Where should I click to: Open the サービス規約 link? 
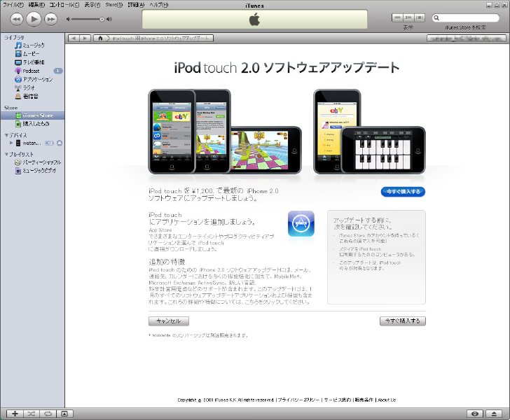pos(337,400)
